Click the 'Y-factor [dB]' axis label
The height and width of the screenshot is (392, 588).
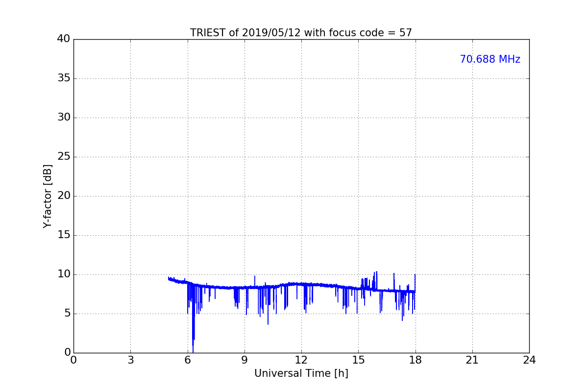coord(48,196)
